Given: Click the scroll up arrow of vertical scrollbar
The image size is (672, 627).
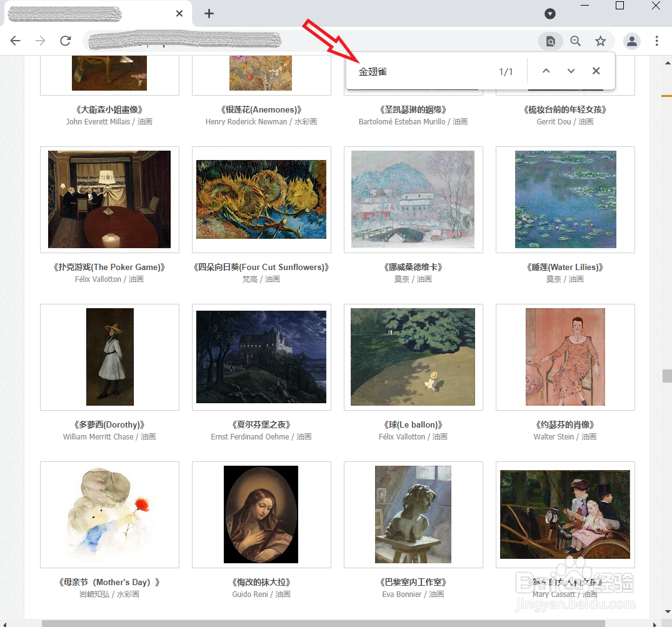Looking at the screenshot, I should click(x=667, y=63).
